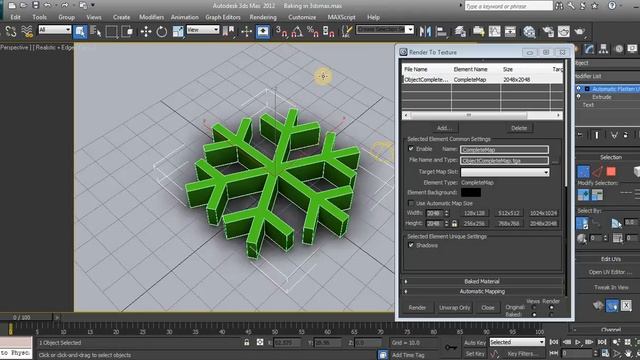Open Quick Access toolbar dropdown arrow

point(93,5)
